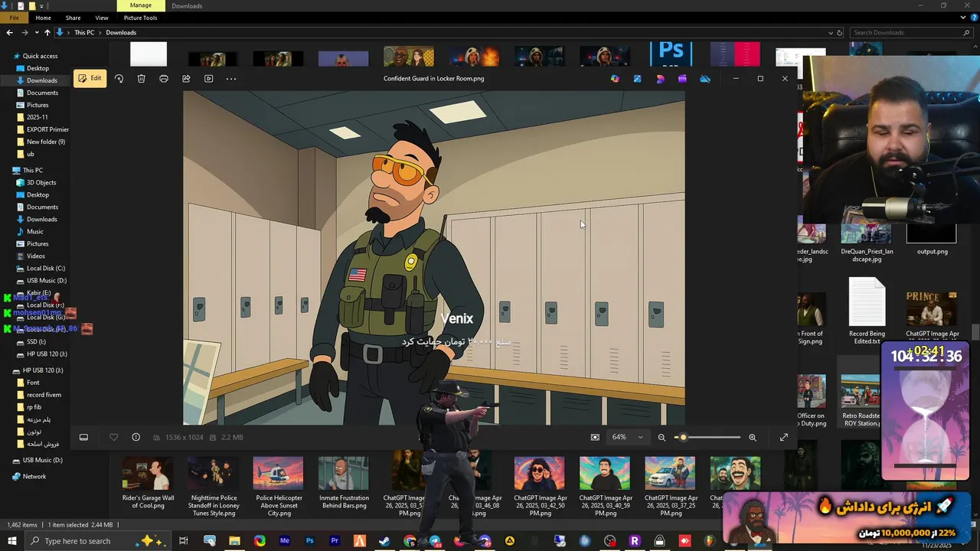The width and height of the screenshot is (980, 551).
Task: Share the image using share icon
Action: (x=186, y=78)
